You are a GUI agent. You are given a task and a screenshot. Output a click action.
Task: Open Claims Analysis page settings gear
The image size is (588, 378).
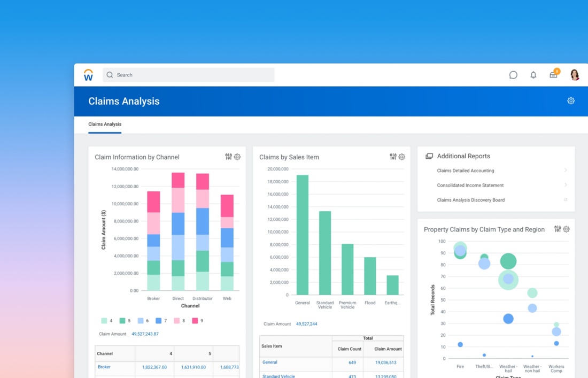pos(571,101)
